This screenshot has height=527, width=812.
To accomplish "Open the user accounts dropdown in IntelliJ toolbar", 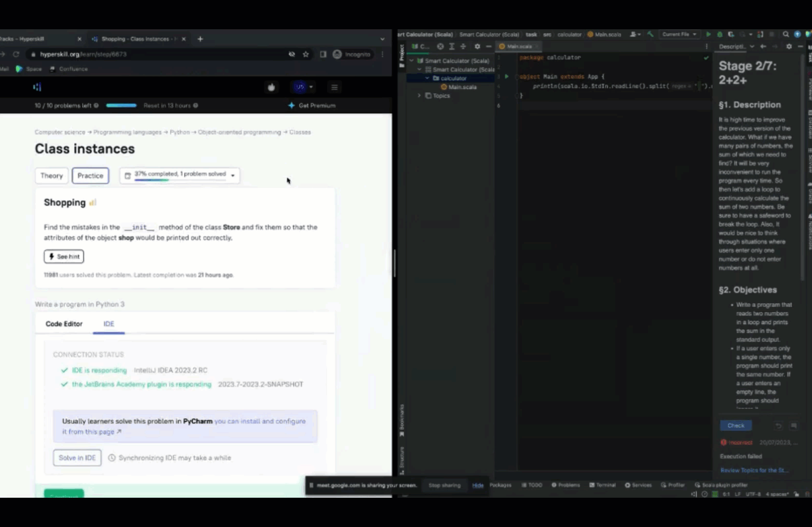I will (635, 35).
